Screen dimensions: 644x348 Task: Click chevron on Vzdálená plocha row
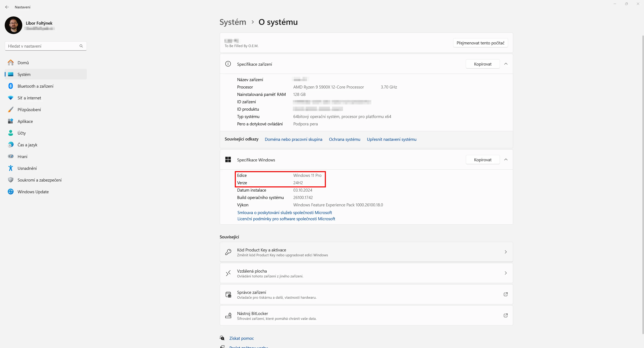(x=505, y=273)
